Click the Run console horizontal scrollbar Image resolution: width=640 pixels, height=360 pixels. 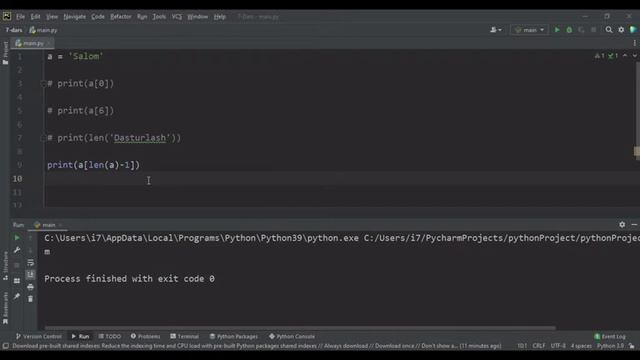[300, 327]
